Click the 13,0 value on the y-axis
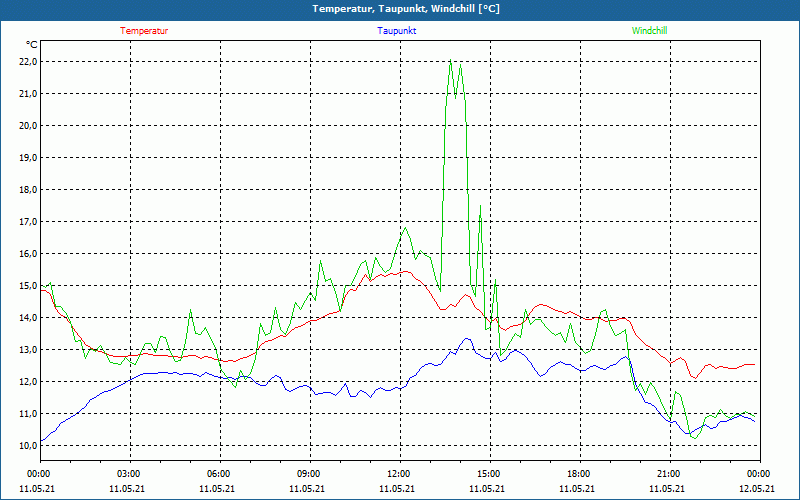 [x=28, y=350]
